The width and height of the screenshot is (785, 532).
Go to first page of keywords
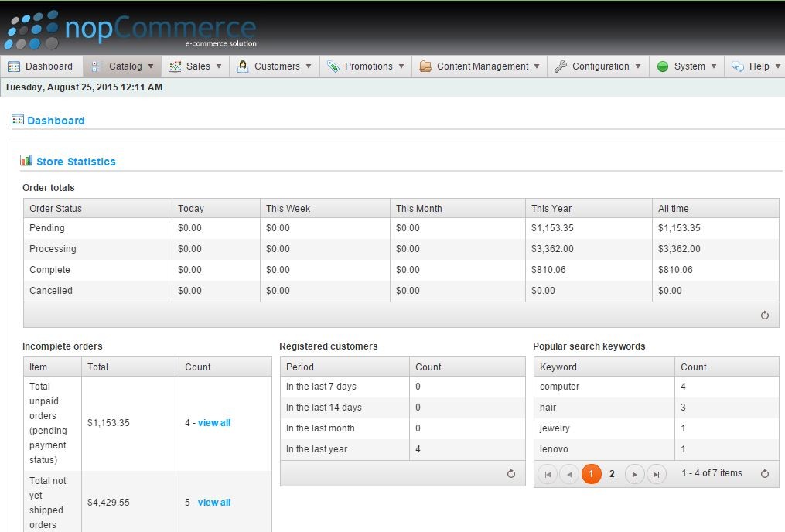[548, 474]
